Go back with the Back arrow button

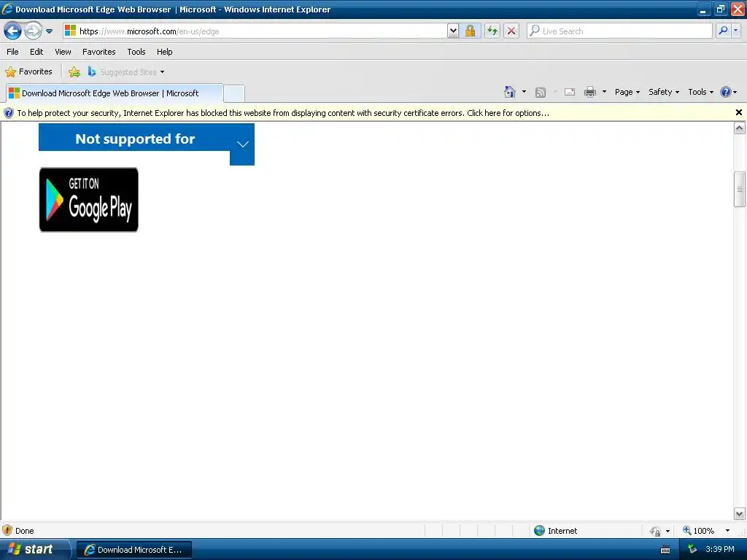pyautogui.click(x=13, y=31)
